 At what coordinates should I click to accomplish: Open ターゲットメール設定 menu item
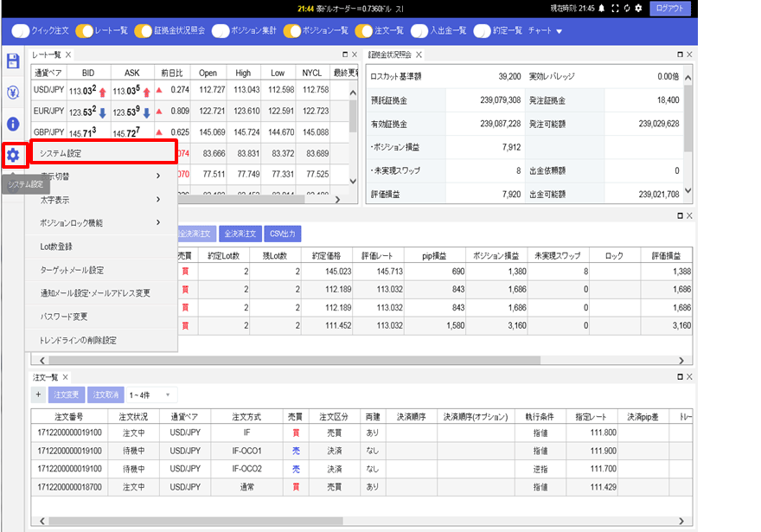pos(101,270)
